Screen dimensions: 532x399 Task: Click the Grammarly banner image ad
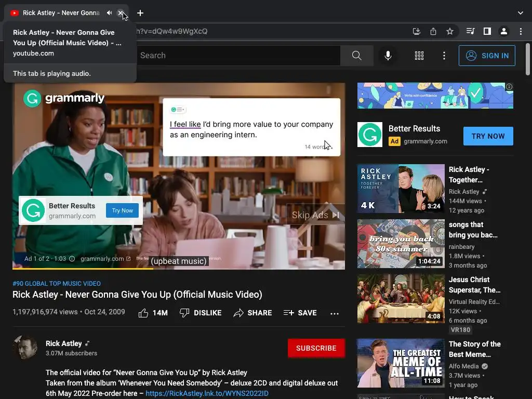pos(435,96)
